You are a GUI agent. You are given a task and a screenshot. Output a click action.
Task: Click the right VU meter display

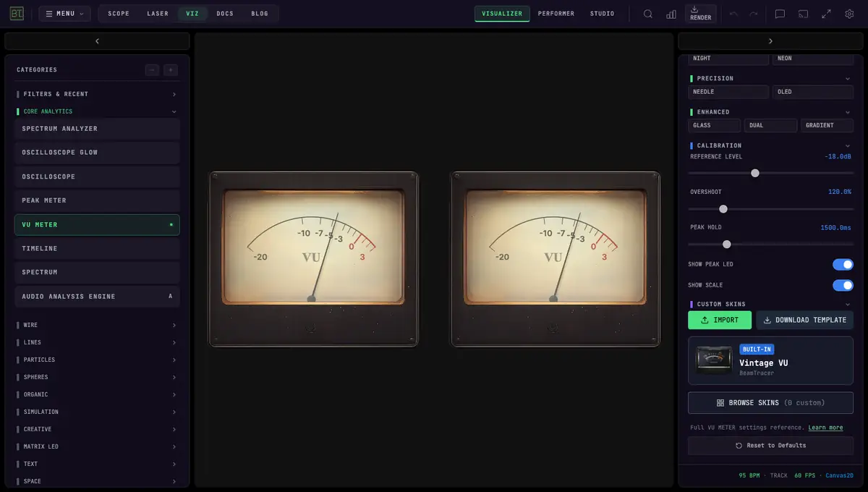556,259
